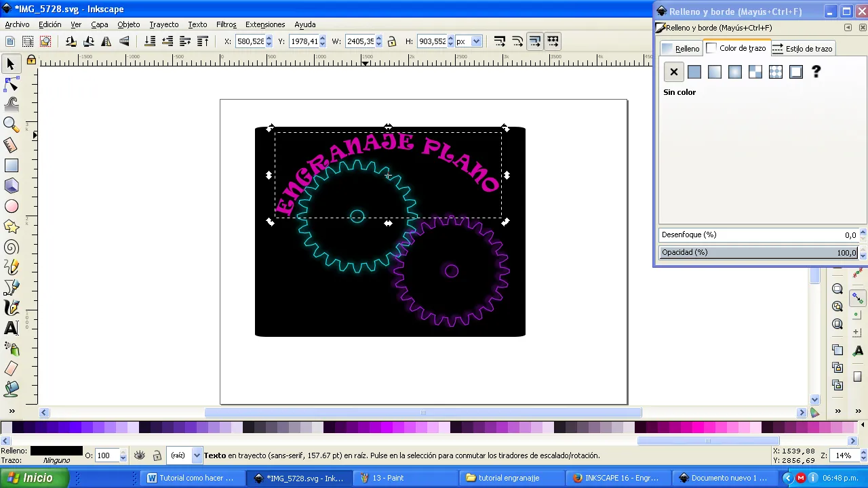
Task: Switch to Relleno tab
Action: [681, 49]
